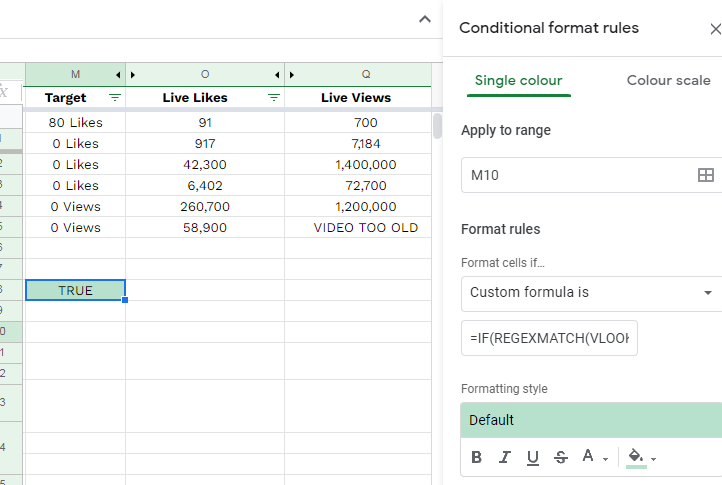Select Live Likes cell with 91
This screenshot has height=485, width=722.
pos(205,123)
